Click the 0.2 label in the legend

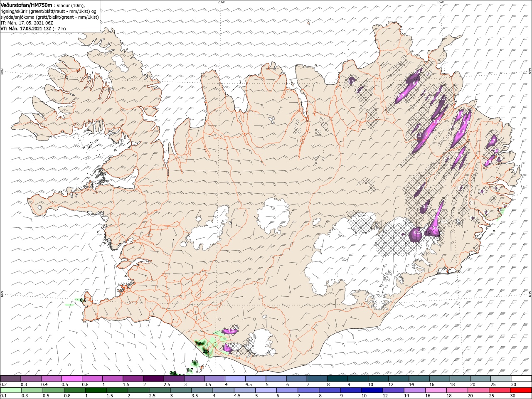click(x=3, y=384)
